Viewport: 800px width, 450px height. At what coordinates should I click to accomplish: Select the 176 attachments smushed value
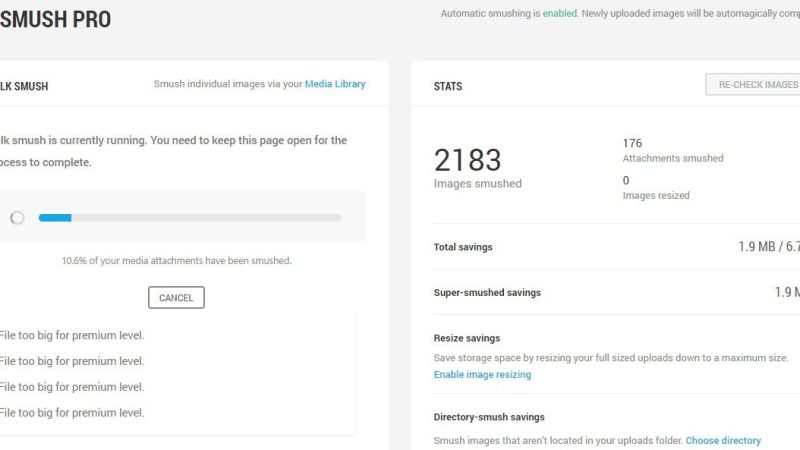pos(632,143)
